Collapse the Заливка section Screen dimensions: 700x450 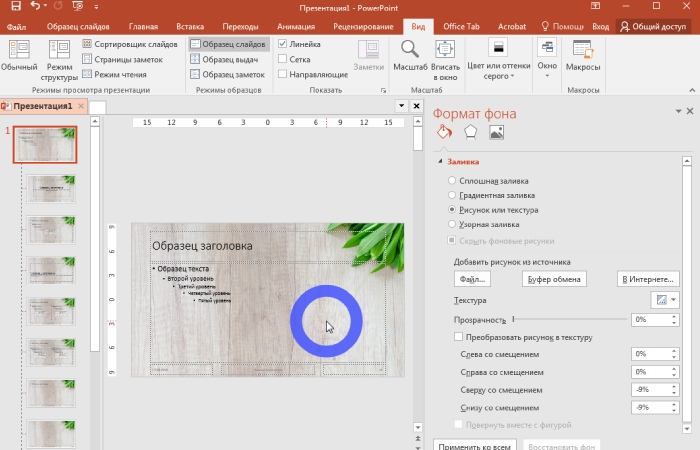(440, 161)
